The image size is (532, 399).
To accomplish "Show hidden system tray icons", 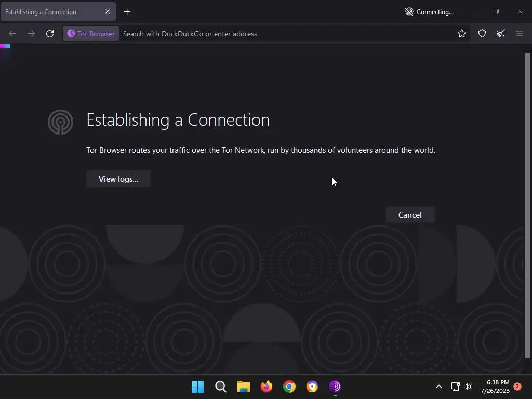I will tap(438, 387).
